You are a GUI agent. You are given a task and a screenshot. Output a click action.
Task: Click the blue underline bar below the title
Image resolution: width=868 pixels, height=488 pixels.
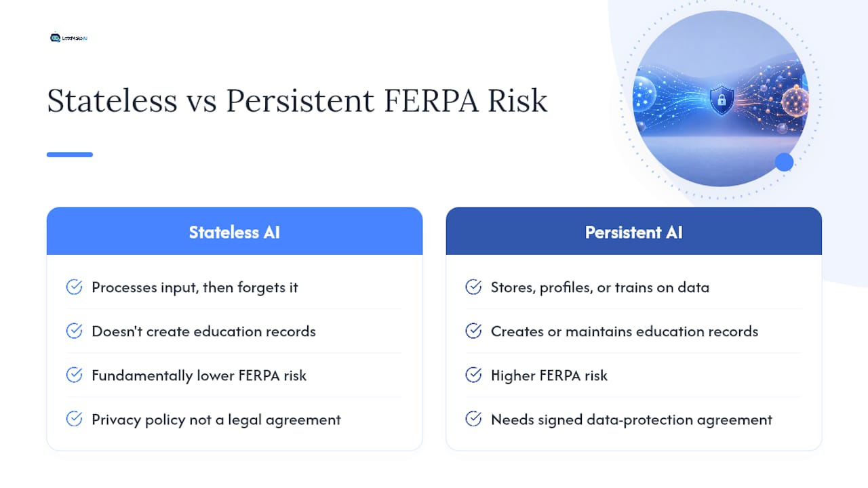(70, 155)
